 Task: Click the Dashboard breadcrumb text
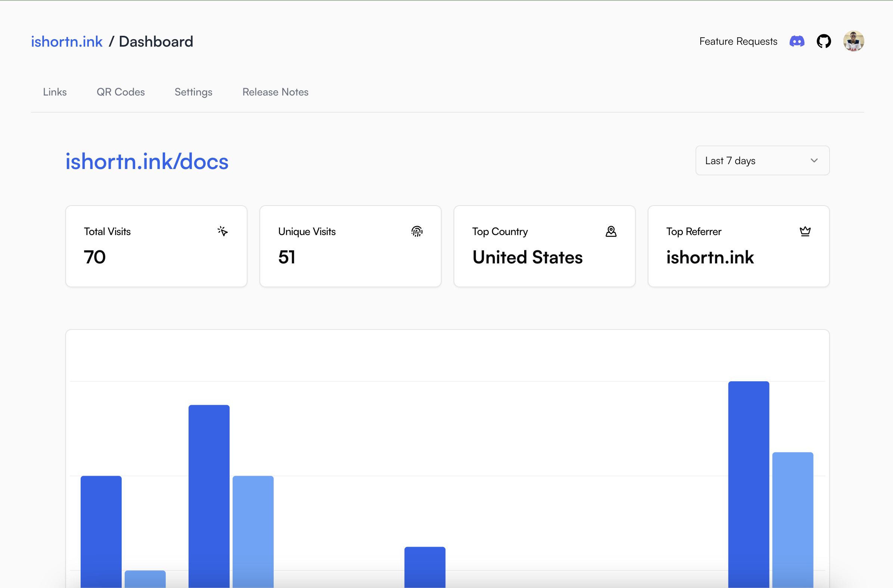pos(156,42)
